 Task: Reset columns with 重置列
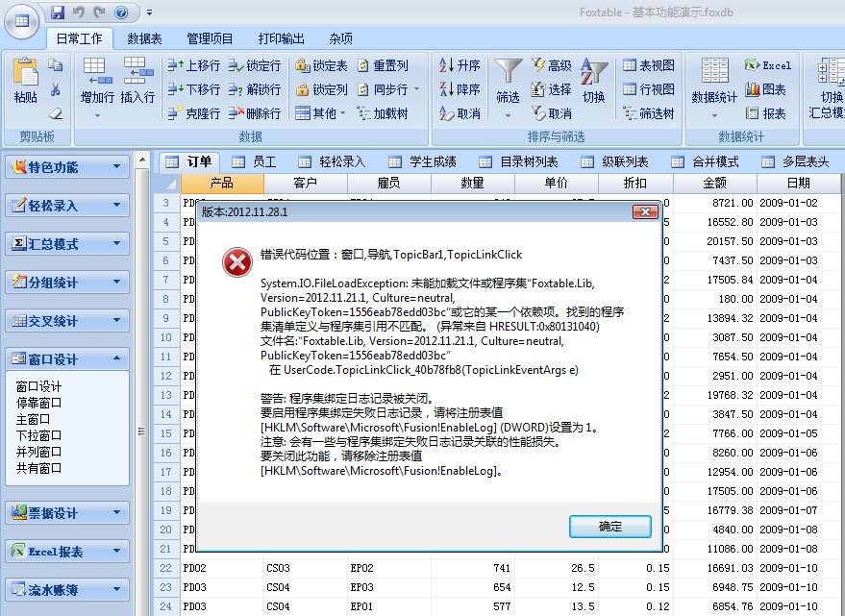[x=383, y=65]
